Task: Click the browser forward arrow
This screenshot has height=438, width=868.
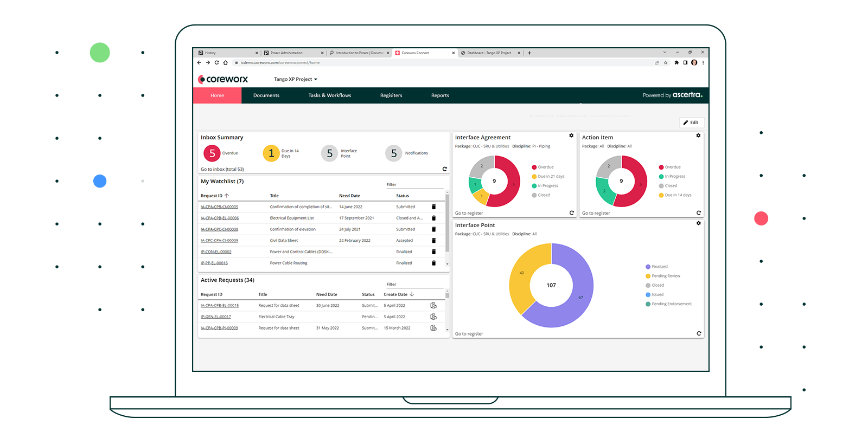Action: [x=208, y=62]
